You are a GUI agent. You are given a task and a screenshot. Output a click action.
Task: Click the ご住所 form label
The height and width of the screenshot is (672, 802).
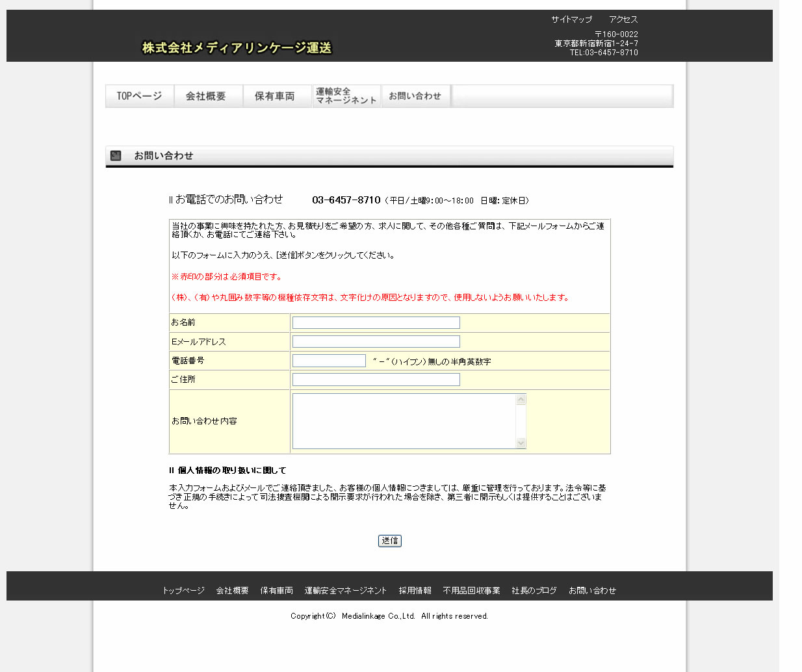tap(183, 380)
